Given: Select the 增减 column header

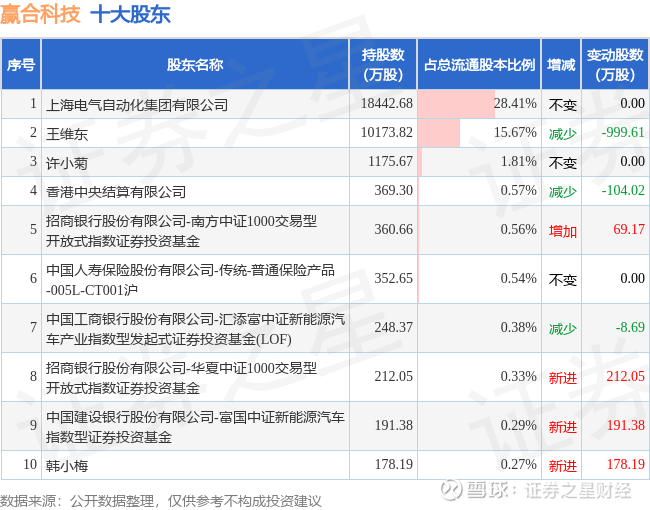Looking at the screenshot, I should (x=561, y=64).
